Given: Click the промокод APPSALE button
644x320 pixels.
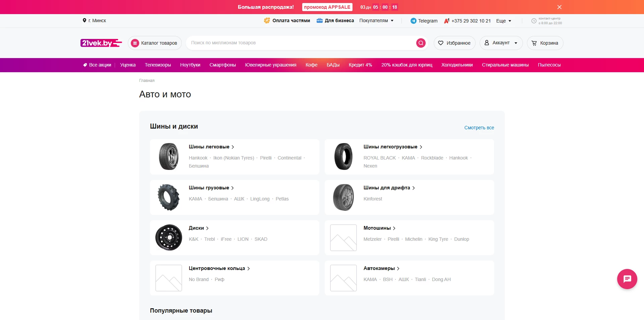Looking at the screenshot, I should point(327,7).
